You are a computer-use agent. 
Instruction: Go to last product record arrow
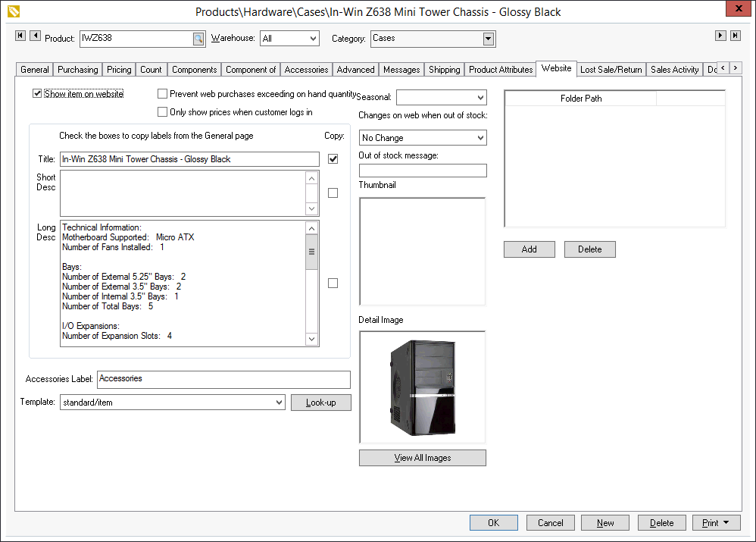point(735,36)
